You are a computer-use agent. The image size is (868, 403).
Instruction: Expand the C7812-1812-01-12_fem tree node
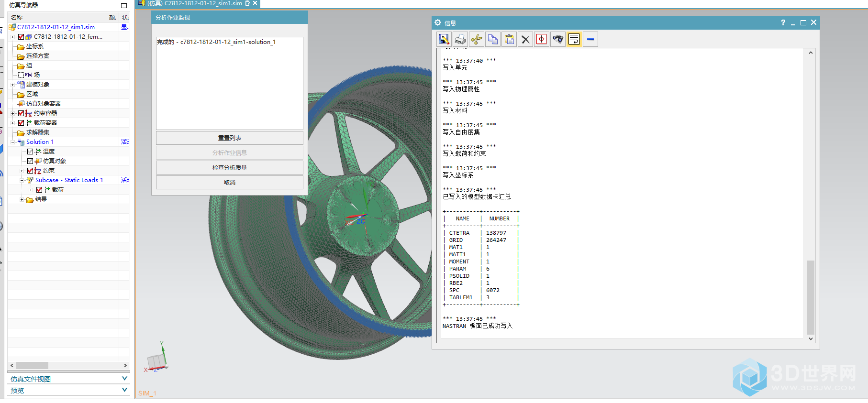point(13,37)
